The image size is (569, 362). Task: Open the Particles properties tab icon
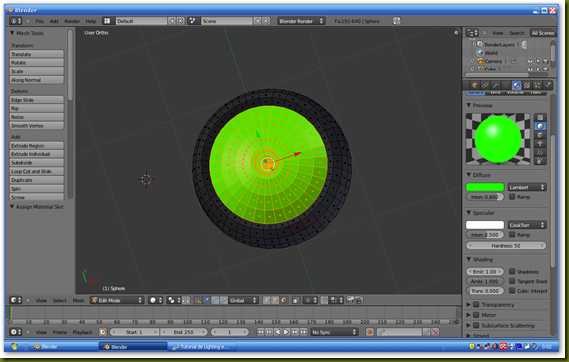point(537,85)
